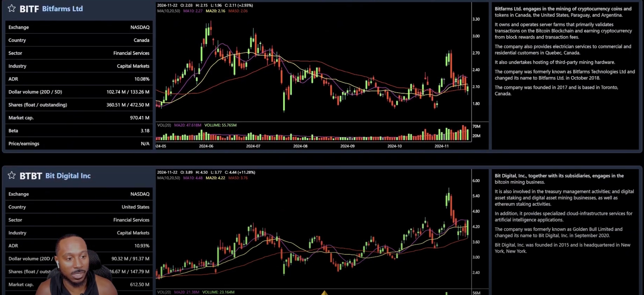Select BTBT Country value United States
Image resolution: width=644 pixels, height=295 pixels.
(x=136, y=207)
